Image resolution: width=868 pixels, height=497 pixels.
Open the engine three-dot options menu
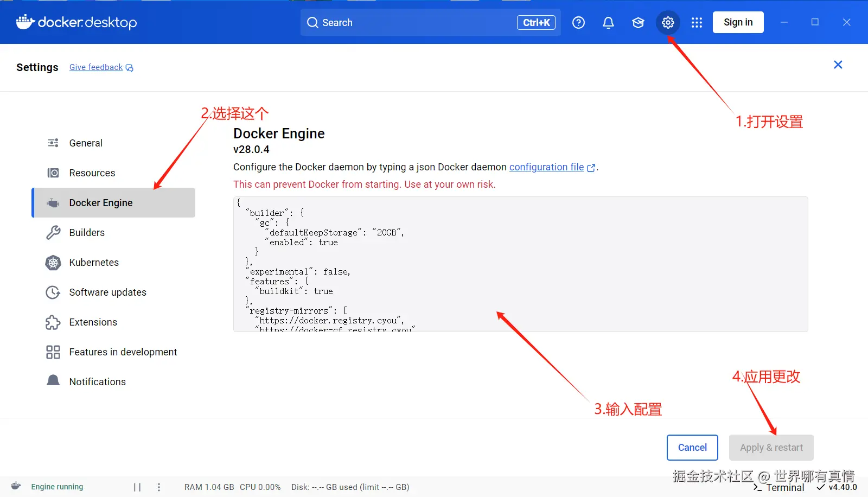pyautogui.click(x=159, y=487)
